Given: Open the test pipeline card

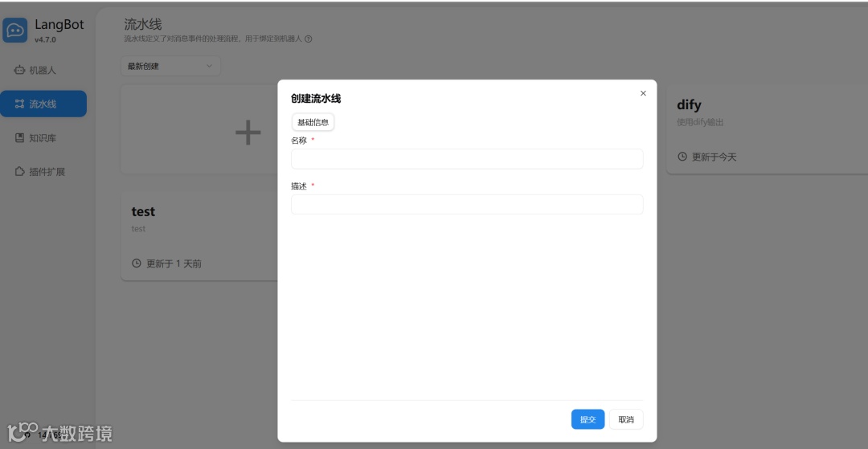Looking at the screenshot, I should [199, 236].
